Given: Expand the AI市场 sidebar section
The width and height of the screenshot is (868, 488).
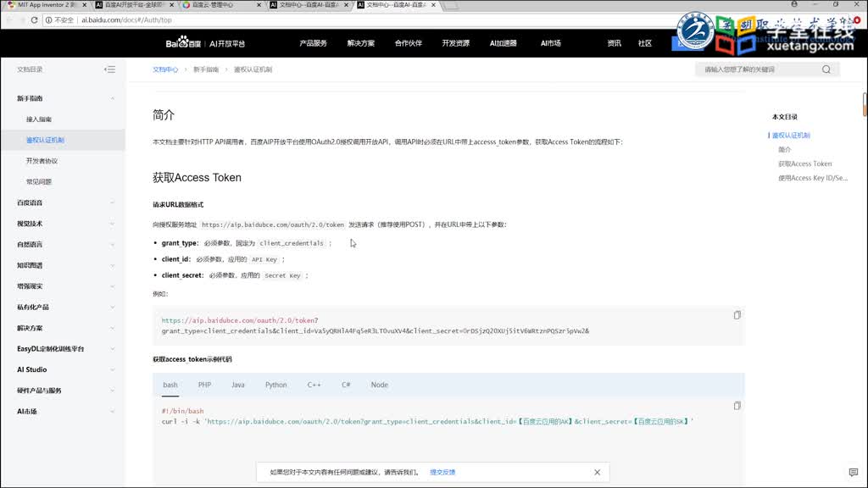Looking at the screenshot, I should pos(113,411).
